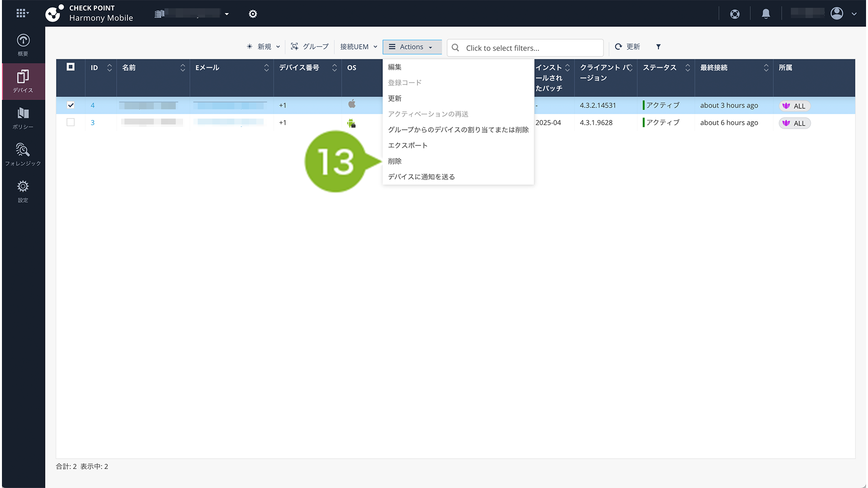This screenshot has height=488, width=868.
Task: Uncheck the checkbox for device ID 4
Action: (x=71, y=105)
